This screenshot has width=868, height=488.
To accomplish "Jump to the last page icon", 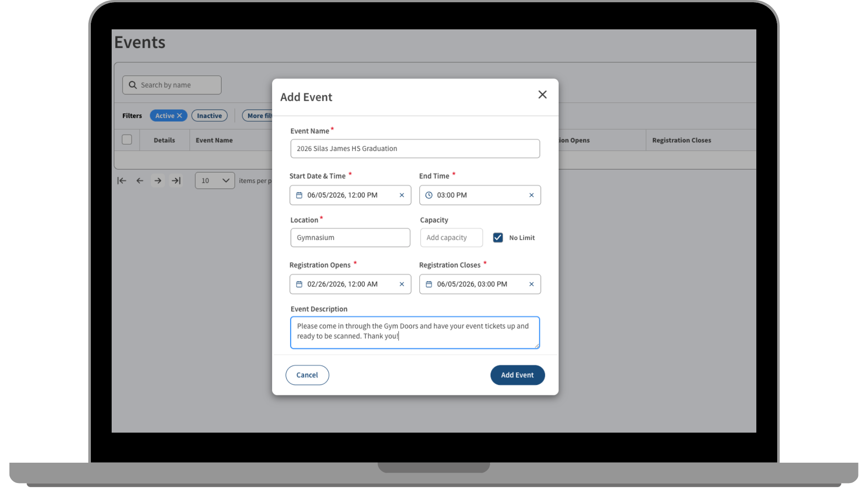I will coord(176,180).
